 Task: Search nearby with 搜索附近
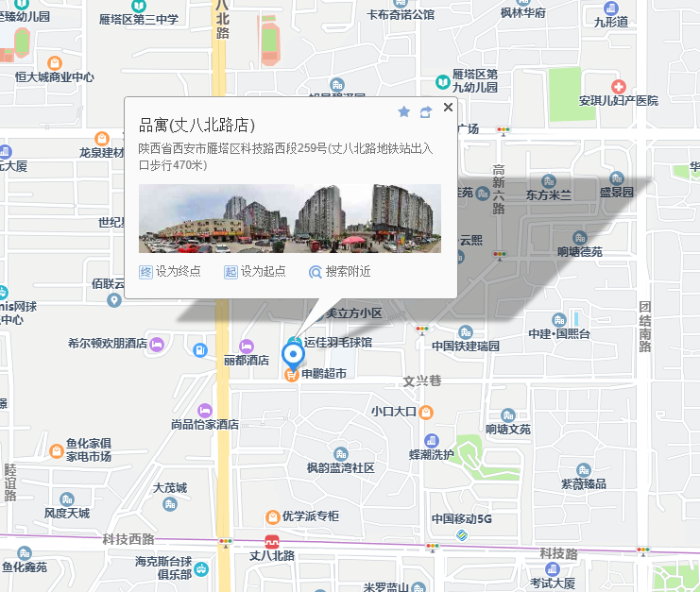pos(340,271)
